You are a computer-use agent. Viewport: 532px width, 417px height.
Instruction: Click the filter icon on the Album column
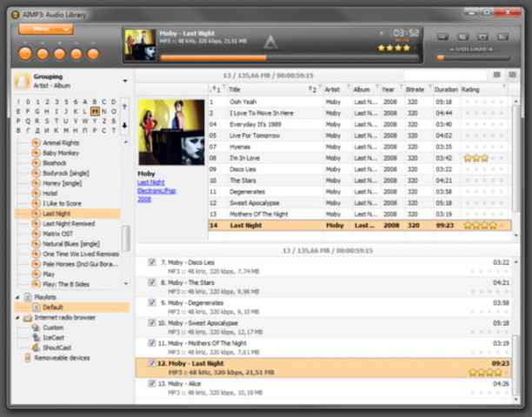tap(377, 87)
